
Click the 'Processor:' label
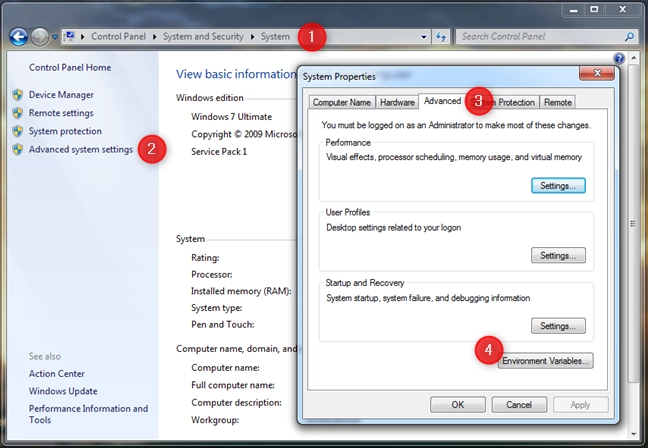tap(212, 274)
